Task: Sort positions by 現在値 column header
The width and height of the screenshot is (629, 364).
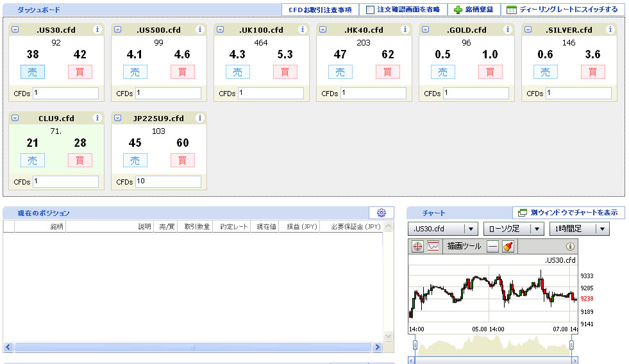Action: [266, 226]
